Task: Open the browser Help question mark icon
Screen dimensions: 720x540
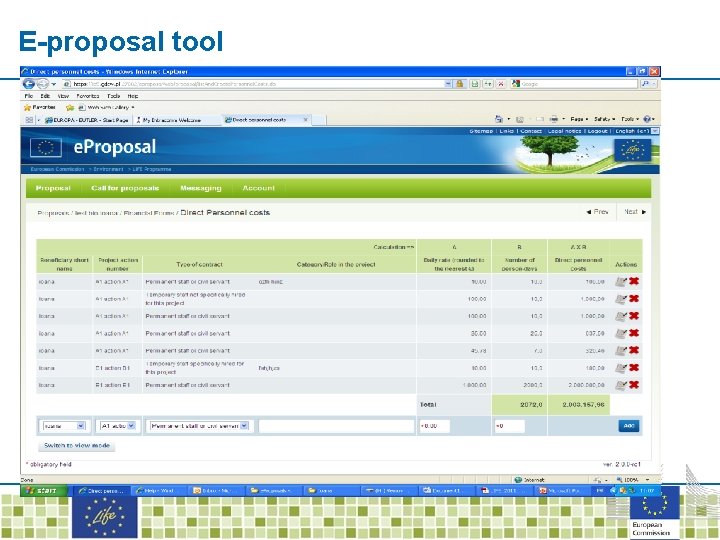Action: [x=647, y=119]
